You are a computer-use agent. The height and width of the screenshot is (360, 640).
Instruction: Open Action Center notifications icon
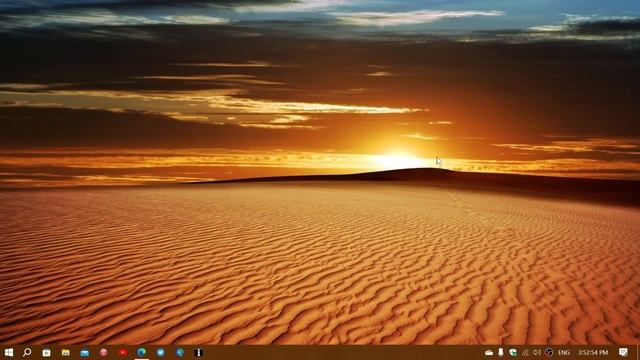[623, 352]
